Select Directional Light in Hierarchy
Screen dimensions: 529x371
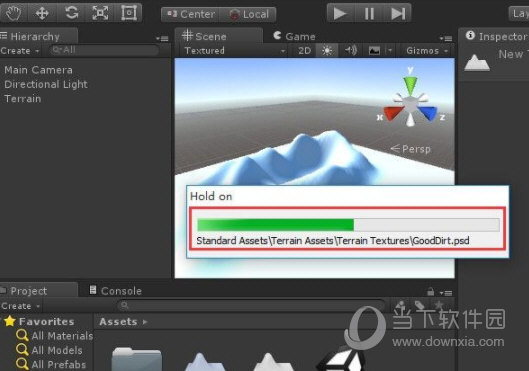coord(46,84)
